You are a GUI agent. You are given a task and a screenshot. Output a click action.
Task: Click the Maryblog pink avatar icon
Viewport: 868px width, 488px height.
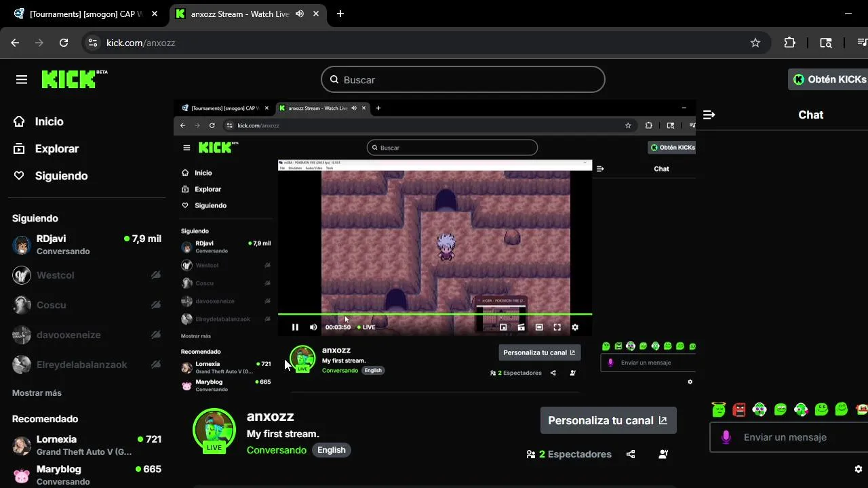pos(22,476)
